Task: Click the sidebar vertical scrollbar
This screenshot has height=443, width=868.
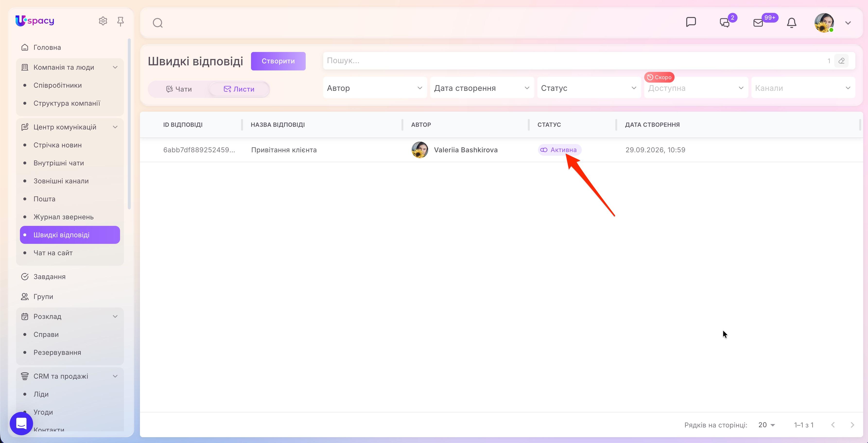Action: coord(129,124)
